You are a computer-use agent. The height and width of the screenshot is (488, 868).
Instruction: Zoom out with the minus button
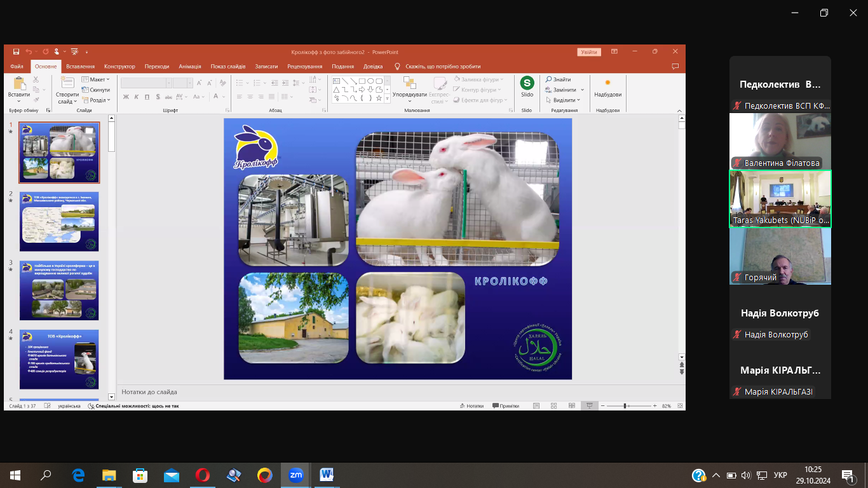(x=601, y=405)
